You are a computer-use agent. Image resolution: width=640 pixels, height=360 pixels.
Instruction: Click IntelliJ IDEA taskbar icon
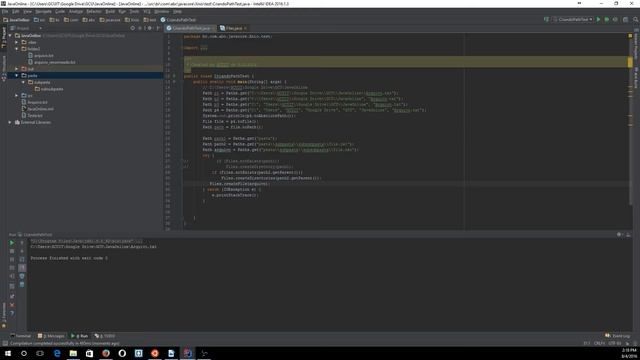click(x=187, y=353)
